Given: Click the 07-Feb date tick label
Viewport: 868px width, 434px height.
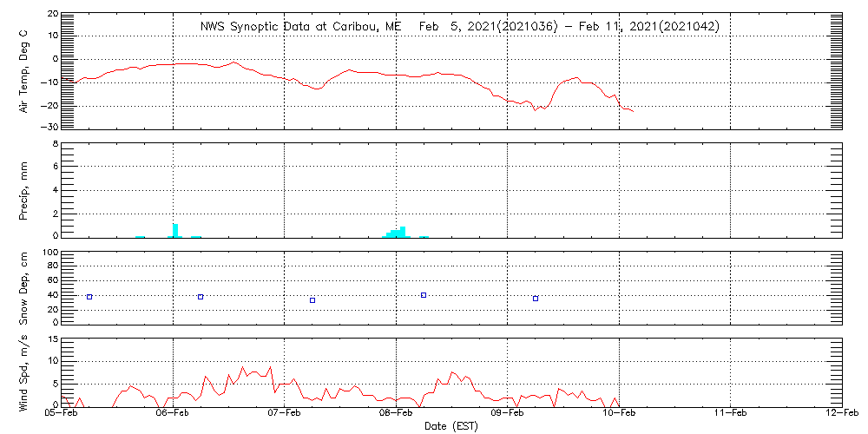Looking at the screenshot, I should pos(285,415).
